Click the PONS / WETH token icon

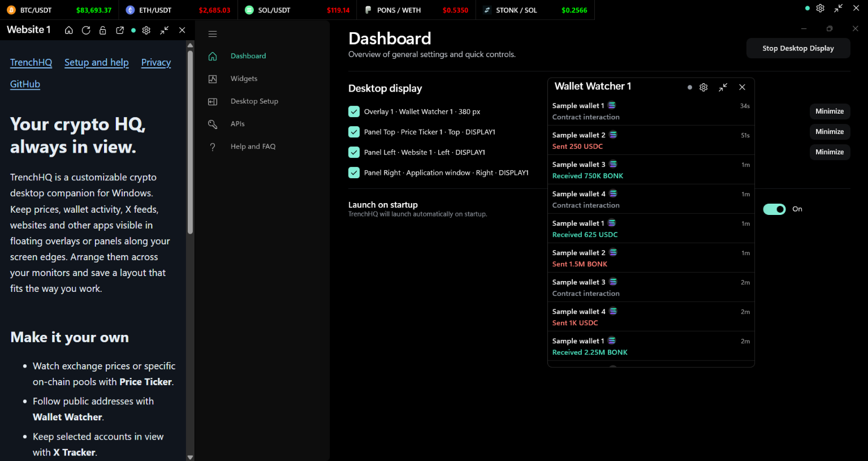point(368,10)
